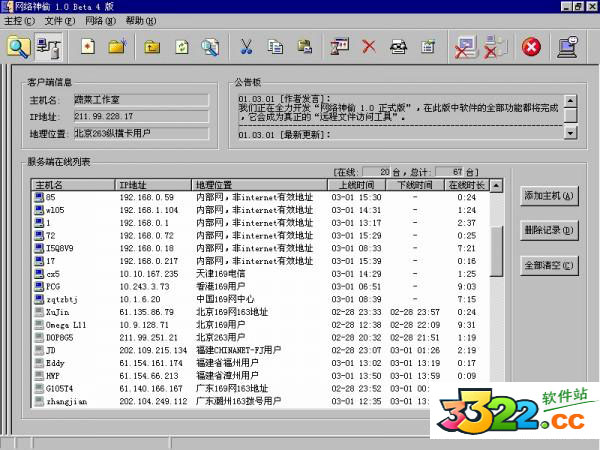600x450 pixels.
Task: Click the networked computers toolbar icon
Action: pyautogui.click(x=48, y=46)
